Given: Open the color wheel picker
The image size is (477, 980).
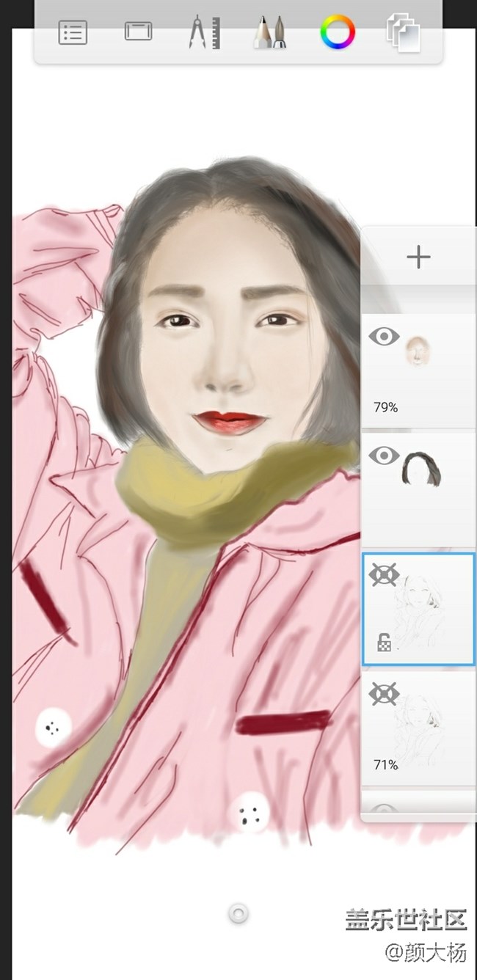Looking at the screenshot, I should click(338, 33).
